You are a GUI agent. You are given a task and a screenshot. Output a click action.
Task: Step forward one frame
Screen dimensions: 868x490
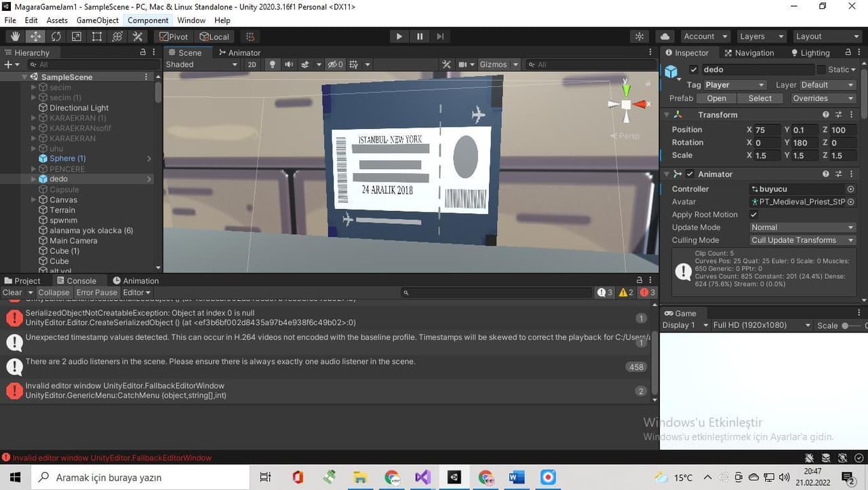point(440,37)
